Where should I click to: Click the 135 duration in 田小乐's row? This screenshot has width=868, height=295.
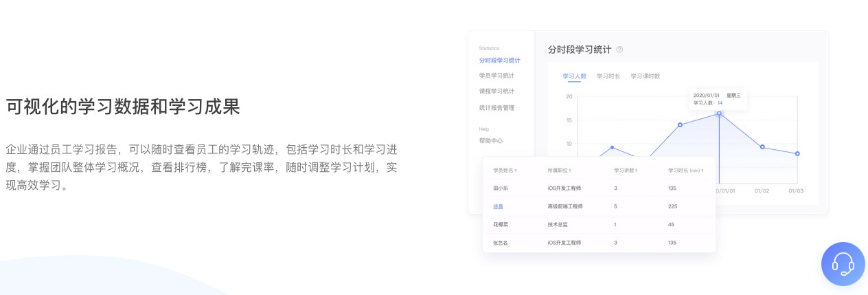coord(672,188)
